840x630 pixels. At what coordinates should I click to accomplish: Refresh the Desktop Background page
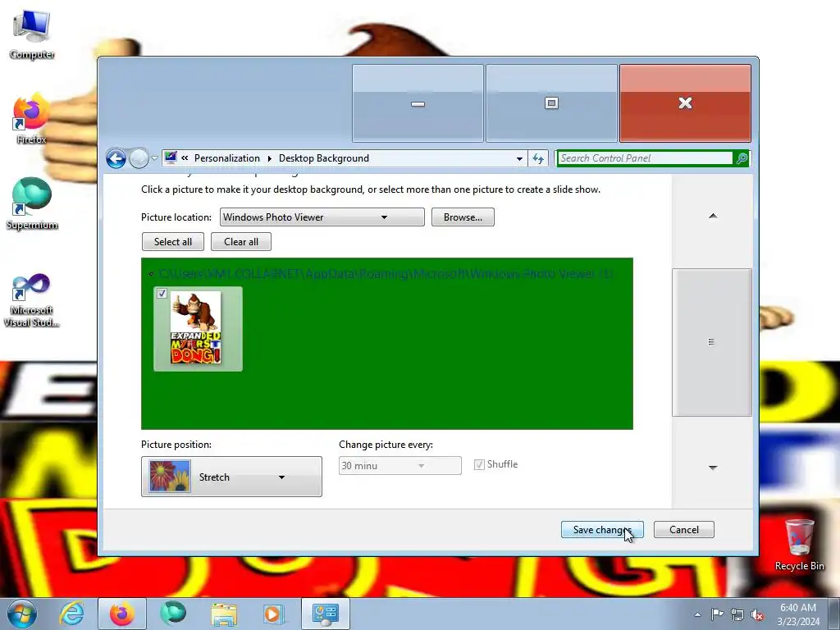click(538, 158)
